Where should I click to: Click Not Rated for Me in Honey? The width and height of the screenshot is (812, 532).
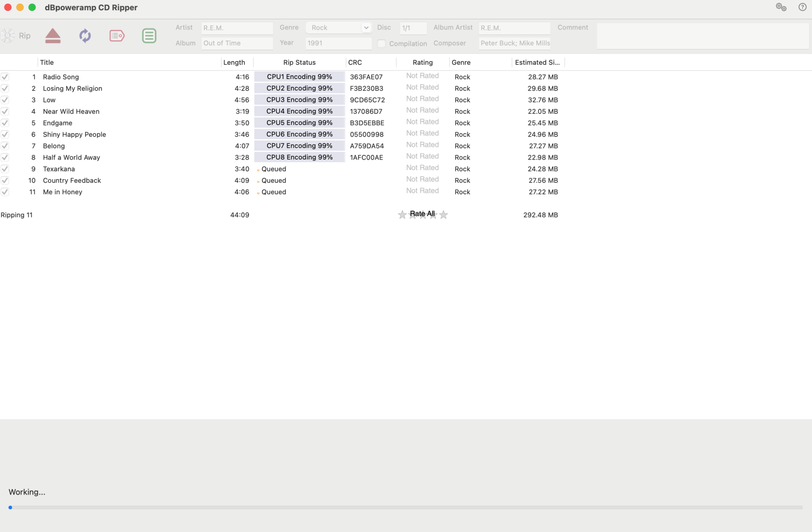[422, 191]
